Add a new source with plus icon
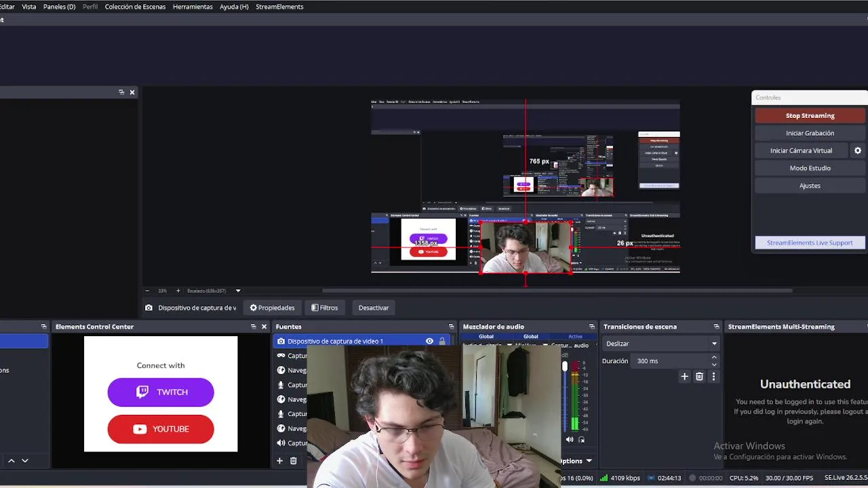The width and height of the screenshot is (868, 488). 279,461
